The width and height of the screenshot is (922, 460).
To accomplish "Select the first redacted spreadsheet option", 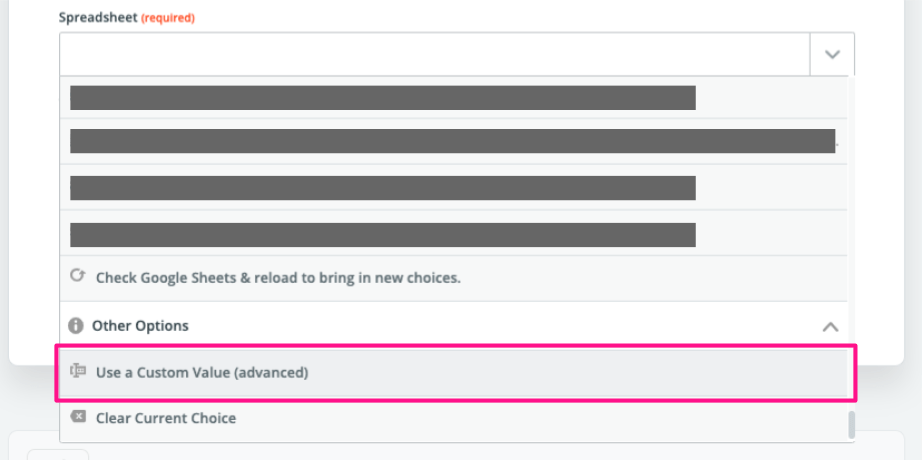I will coord(382,98).
